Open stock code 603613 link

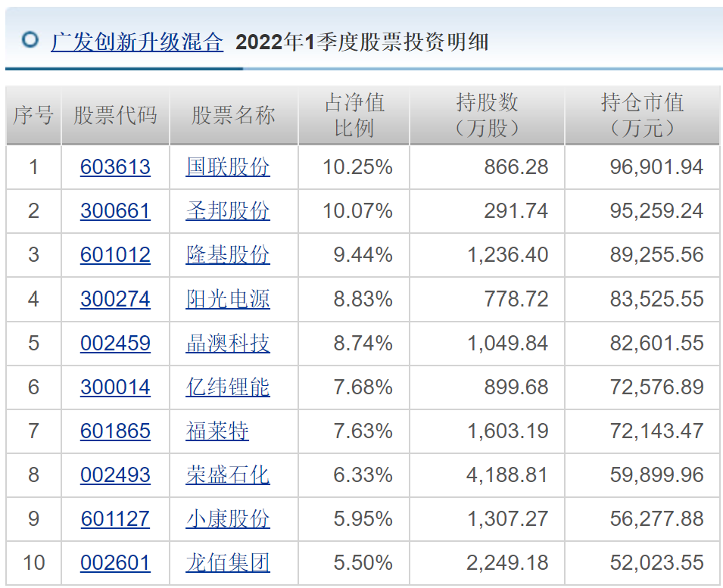pos(115,166)
